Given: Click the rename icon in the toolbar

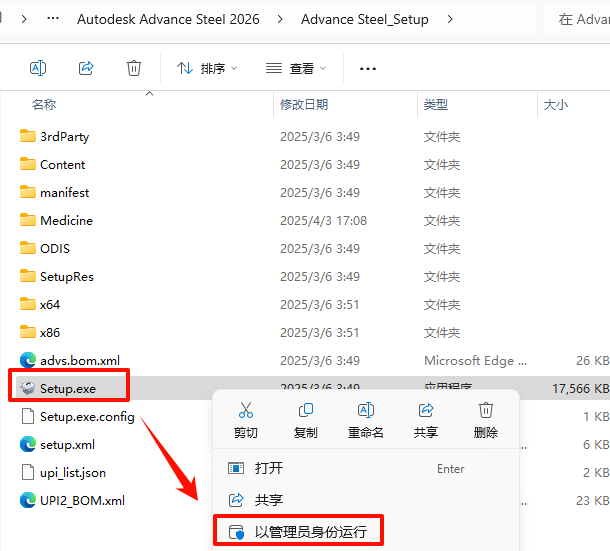Looking at the screenshot, I should pos(38,68).
